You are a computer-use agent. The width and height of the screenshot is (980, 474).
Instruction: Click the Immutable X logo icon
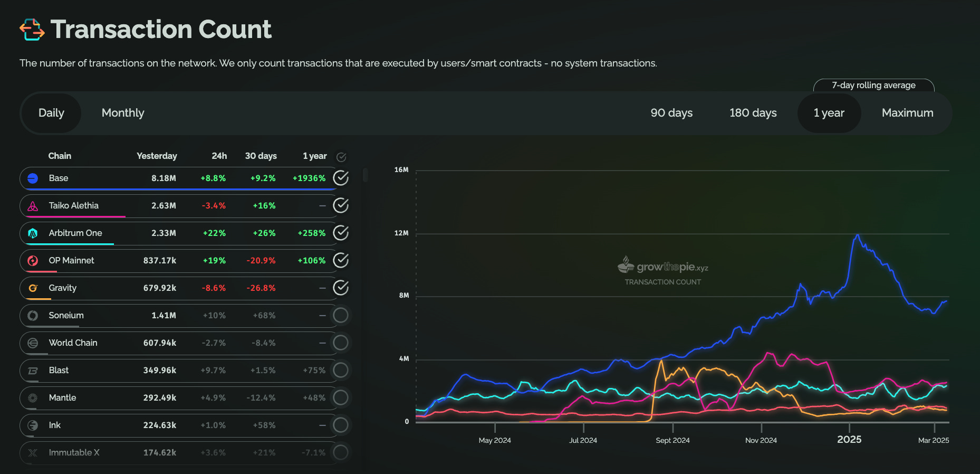tap(33, 453)
